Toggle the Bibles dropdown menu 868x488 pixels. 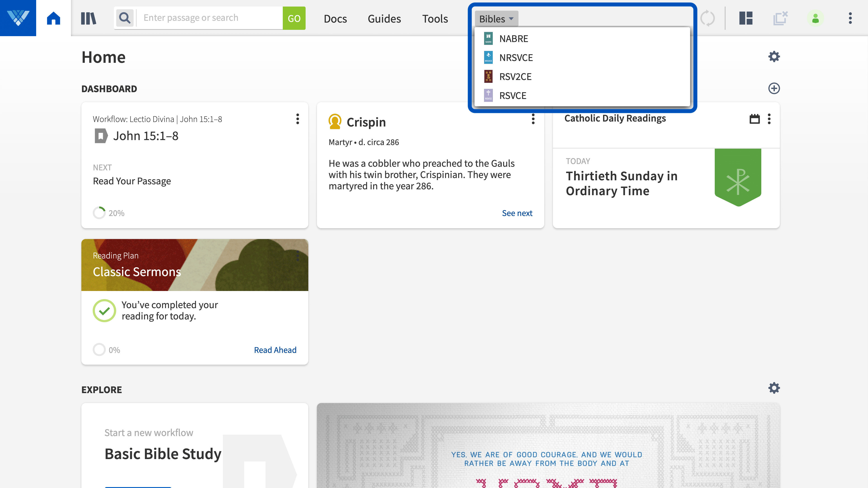[496, 19]
